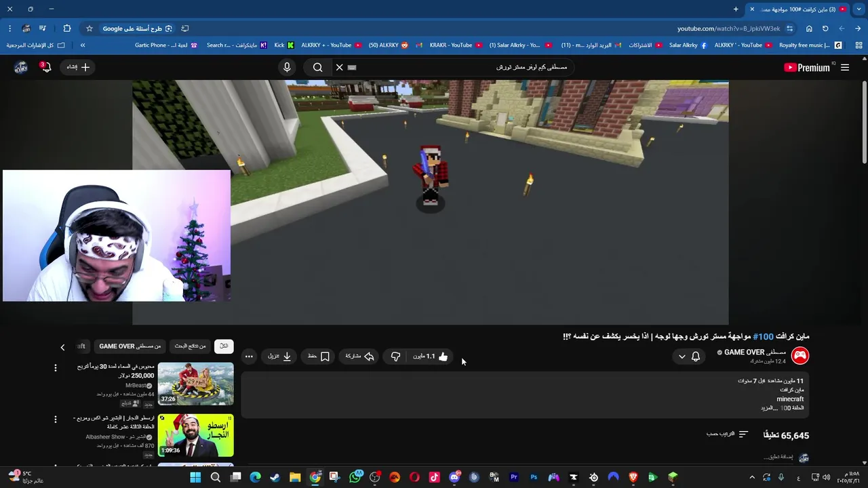Like the video (1.1 مليون thumbs up)
The image size is (868, 488).
coord(430,356)
